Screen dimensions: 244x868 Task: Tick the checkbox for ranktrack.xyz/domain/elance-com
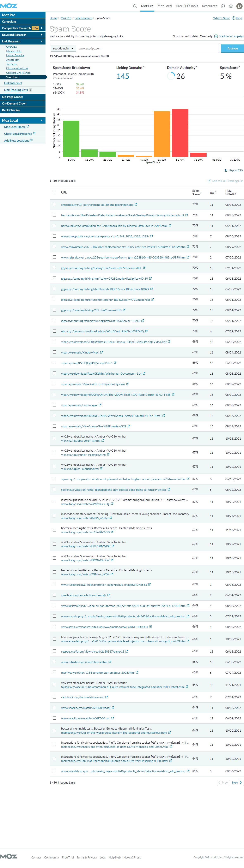tap(54, 697)
